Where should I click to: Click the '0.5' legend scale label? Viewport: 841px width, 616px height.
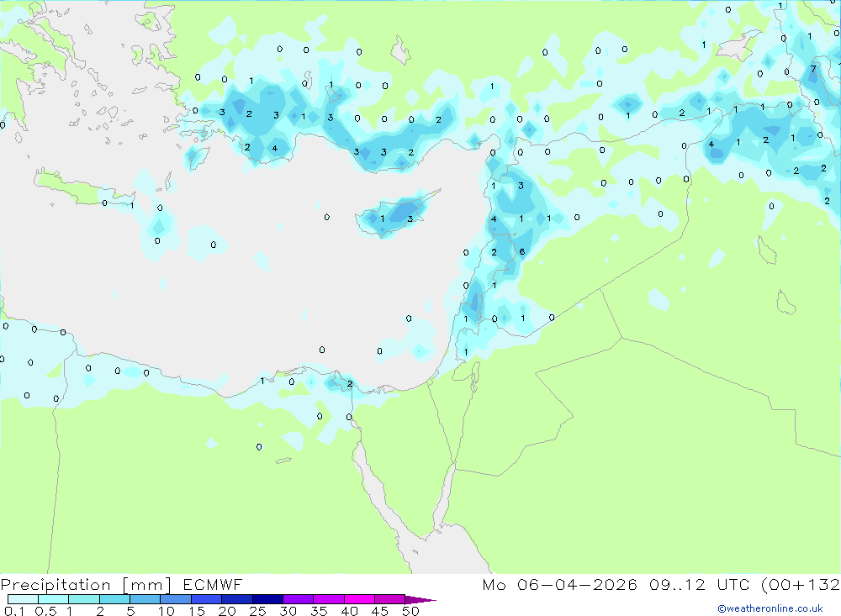tap(45, 611)
